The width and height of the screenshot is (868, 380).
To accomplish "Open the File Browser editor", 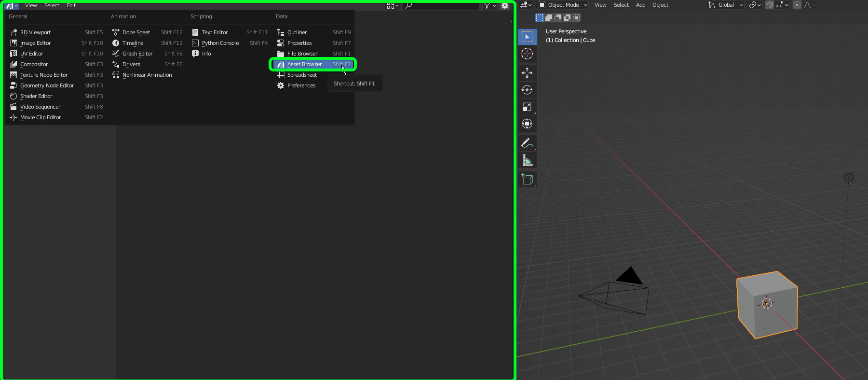I will pos(314,54).
